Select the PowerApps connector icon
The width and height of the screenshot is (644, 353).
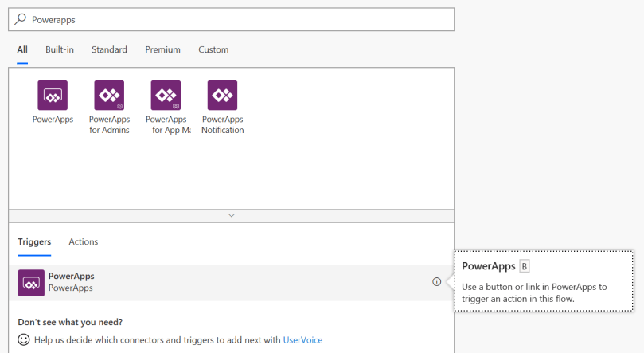(53, 96)
